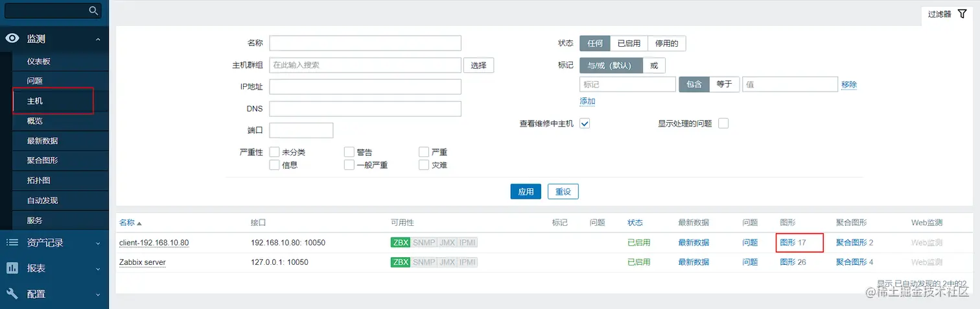Open 问题 link in Zabbix server row

pos(750,262)
